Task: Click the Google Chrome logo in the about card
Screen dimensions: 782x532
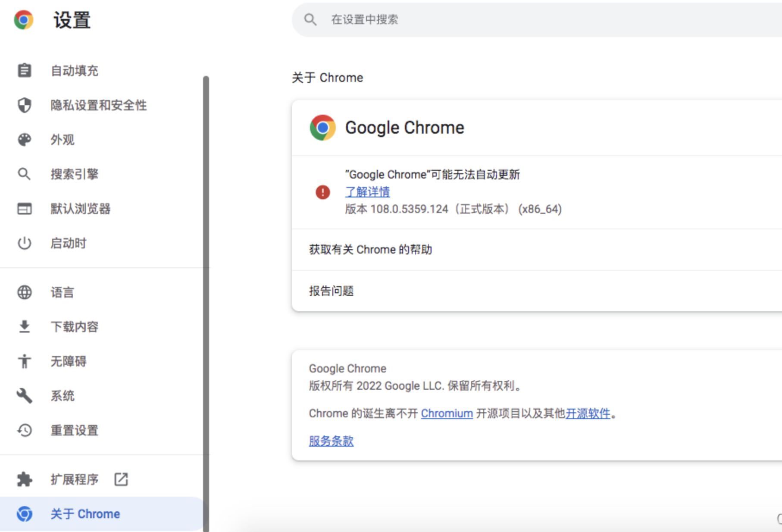Action: click(322, 128)
